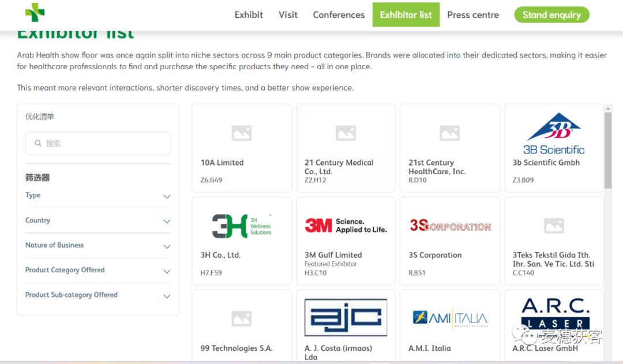Open the Exhibit menu item

coord(249,14)
